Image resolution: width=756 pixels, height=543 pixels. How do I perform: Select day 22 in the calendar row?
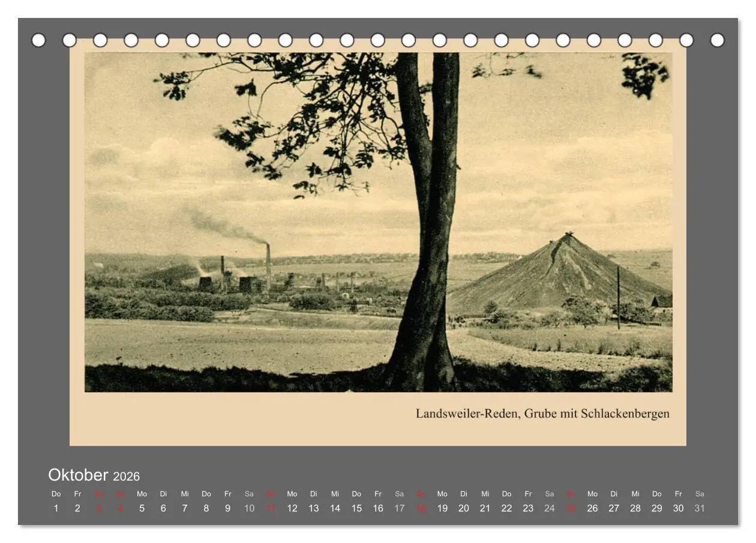[507, 508]
